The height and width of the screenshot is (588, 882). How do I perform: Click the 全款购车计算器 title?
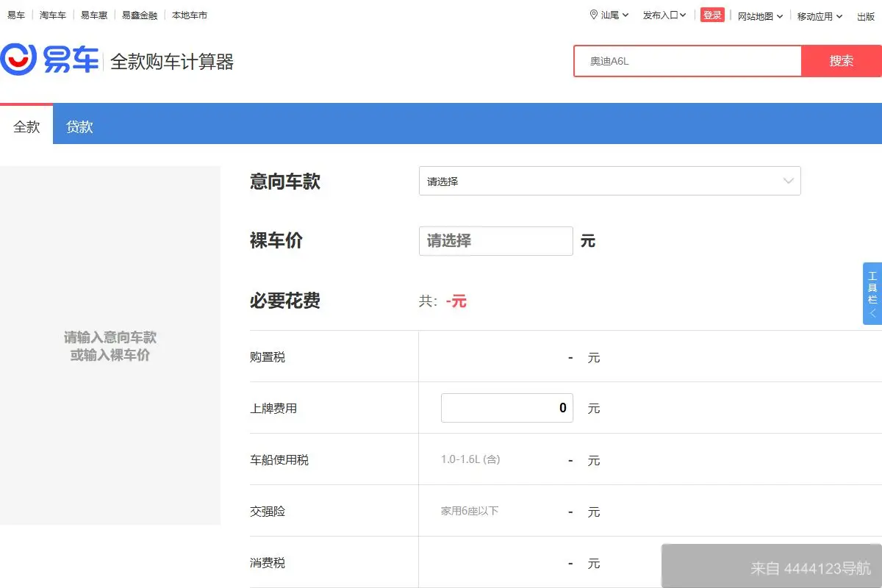tap(172, 62)
